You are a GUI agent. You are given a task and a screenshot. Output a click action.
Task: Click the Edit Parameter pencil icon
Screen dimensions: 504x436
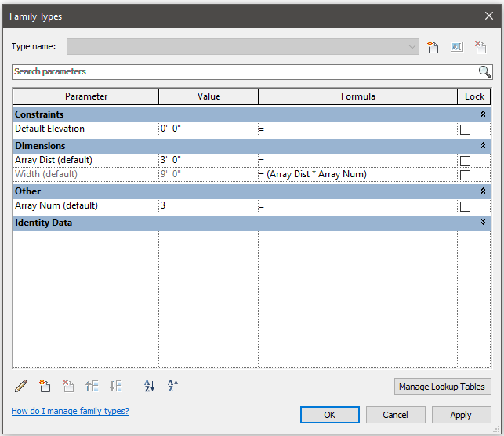[x=21, y=386]
